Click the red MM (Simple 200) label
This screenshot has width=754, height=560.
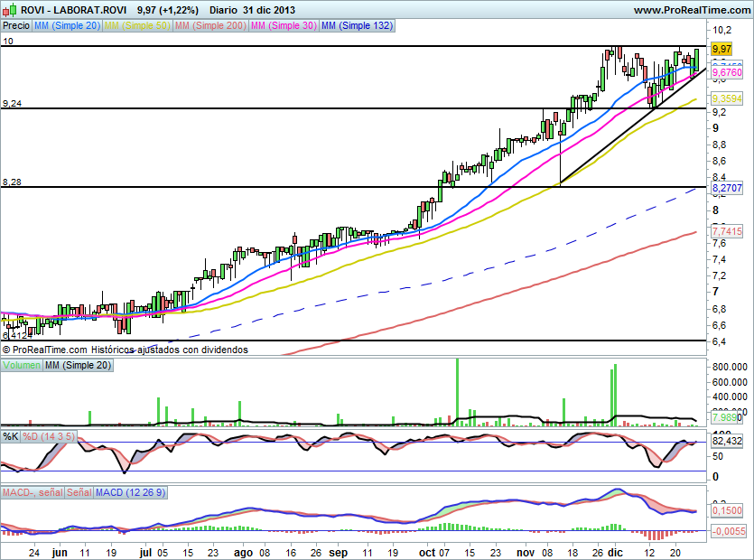click(209, 26)
